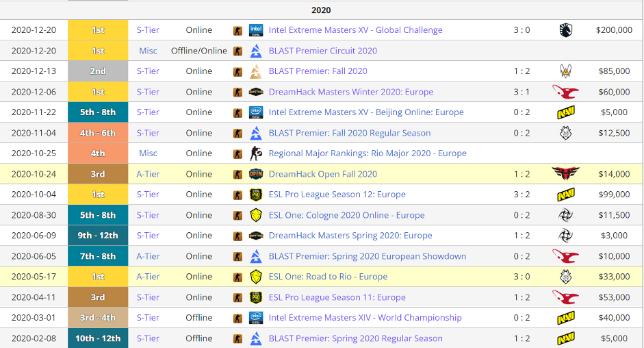Click gold BLAST icon beside BLAST Premier: Fall 2020
The height and width of the screenshot is (348, 644).
coord(256,71)
